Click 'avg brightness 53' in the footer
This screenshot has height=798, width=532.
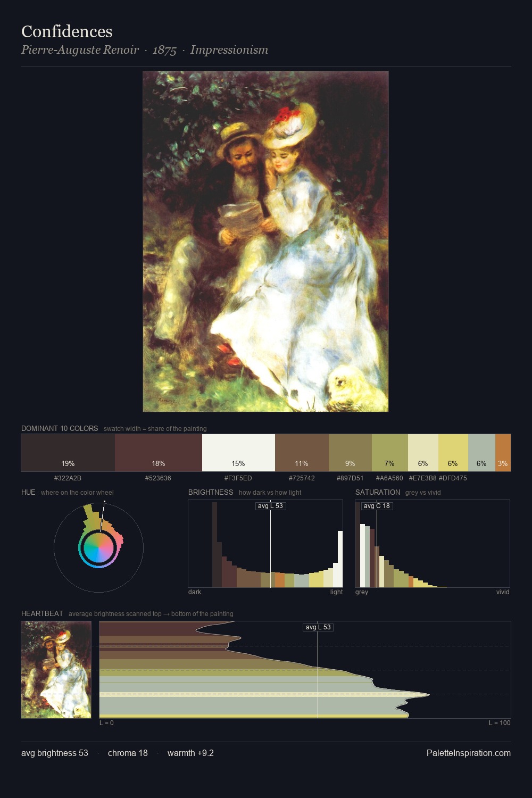[55, 753]
